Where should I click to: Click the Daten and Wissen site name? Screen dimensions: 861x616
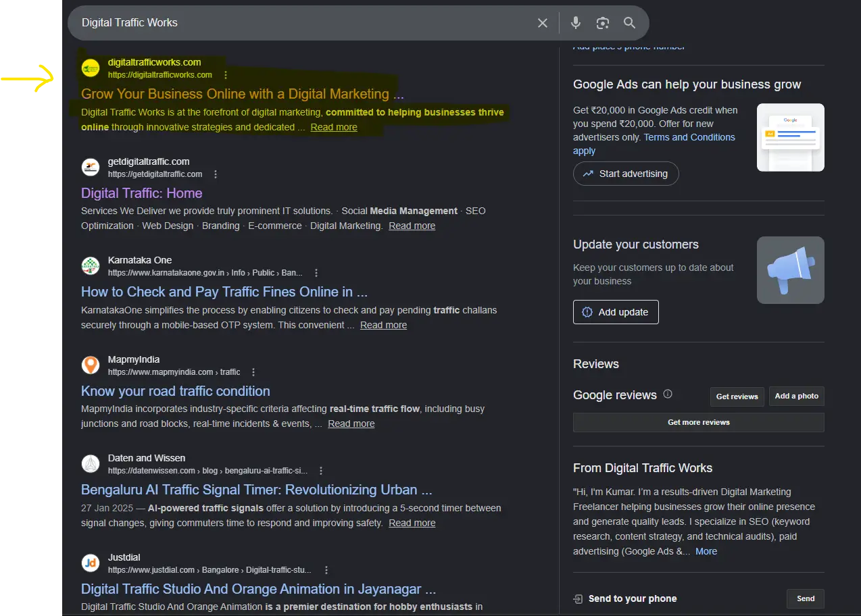point(147,458)
